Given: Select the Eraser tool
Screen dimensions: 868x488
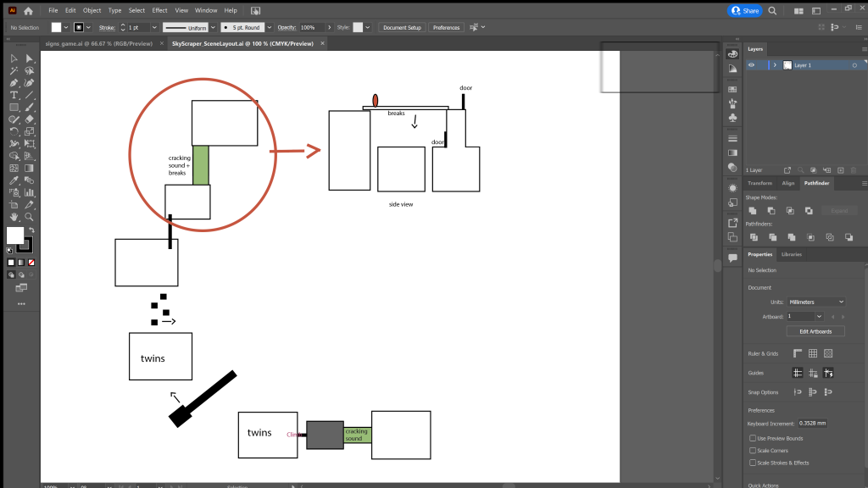Looking at the screenshot, I should coord(30,119).
